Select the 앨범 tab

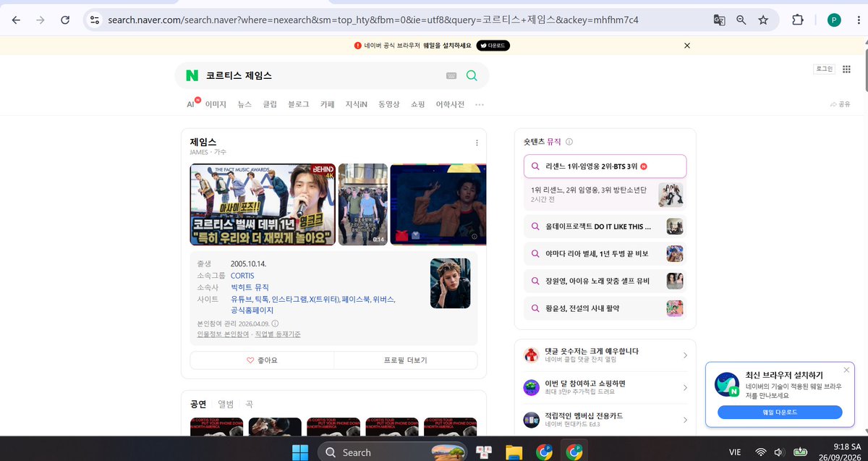pyautogui.click(x=226, y=404)
